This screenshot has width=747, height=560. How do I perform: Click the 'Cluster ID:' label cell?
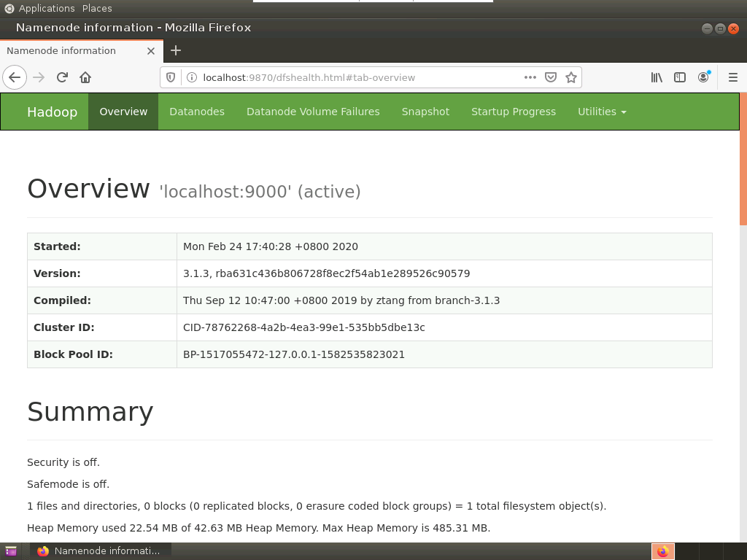(x=102, y=327)
